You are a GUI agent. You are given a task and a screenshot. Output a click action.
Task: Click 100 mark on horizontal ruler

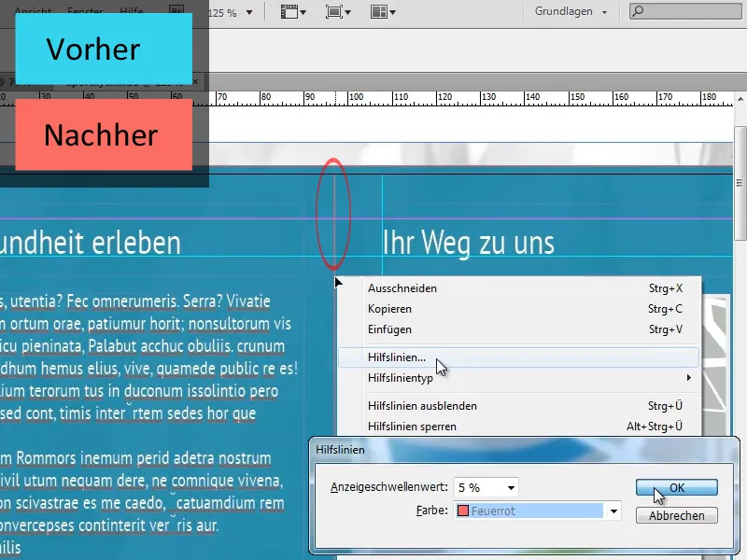click(x=357, y=97)
